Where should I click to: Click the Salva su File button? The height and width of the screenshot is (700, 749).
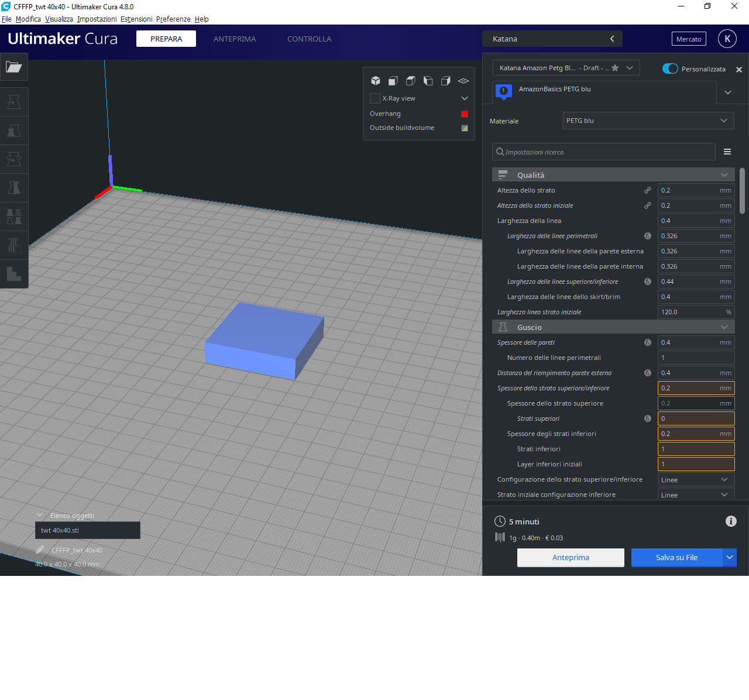tap(676, 557)
